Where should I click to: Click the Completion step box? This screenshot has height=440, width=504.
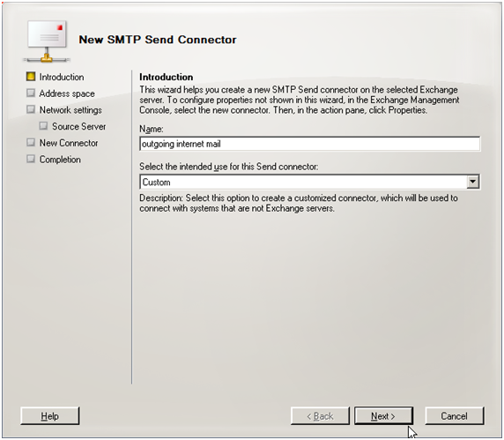[x=31, y=159]
